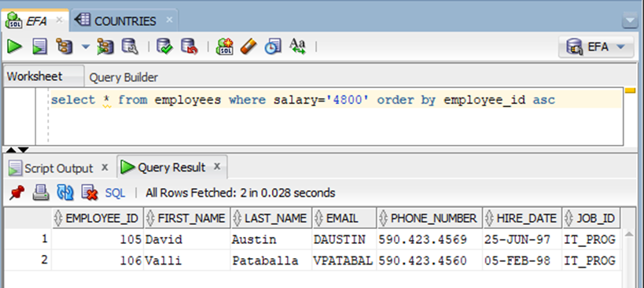Select phone number 590.423.4569 cell
Image resolution: width=644 pixels, height=288 pixels.
coord(429,239)
